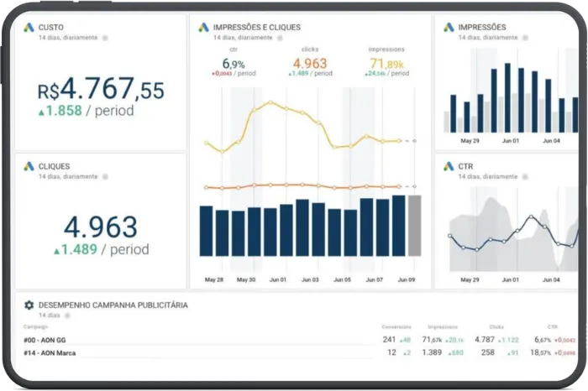Open the gear icon beside DESEMPENHO CAMPANHA PUBLICITÁRIA
This screenshot has width=588, height=391.
tap(29, 305)
